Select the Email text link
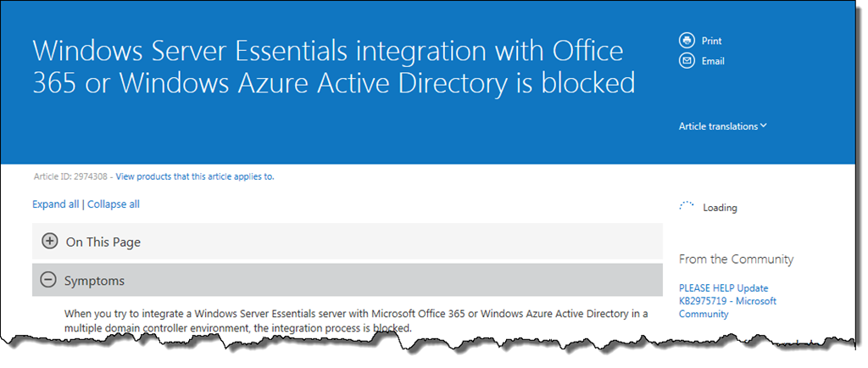Image resolution: width=868 pixels, height=368 pixels. coord(712,61)
